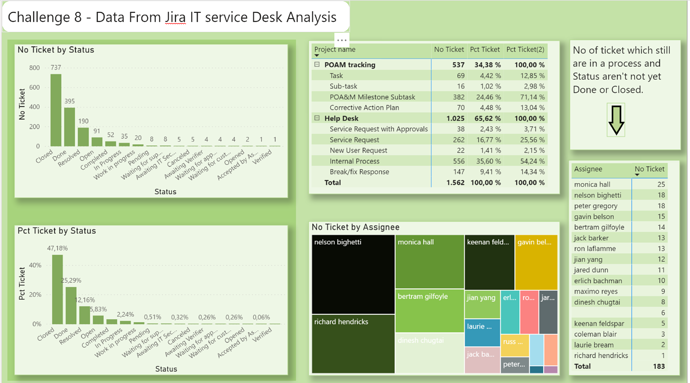The width and height of the screenshot is (690, 383).
Task: Collapse the Help Desk row
Action: pyautogui.click(x=317, y=118)
